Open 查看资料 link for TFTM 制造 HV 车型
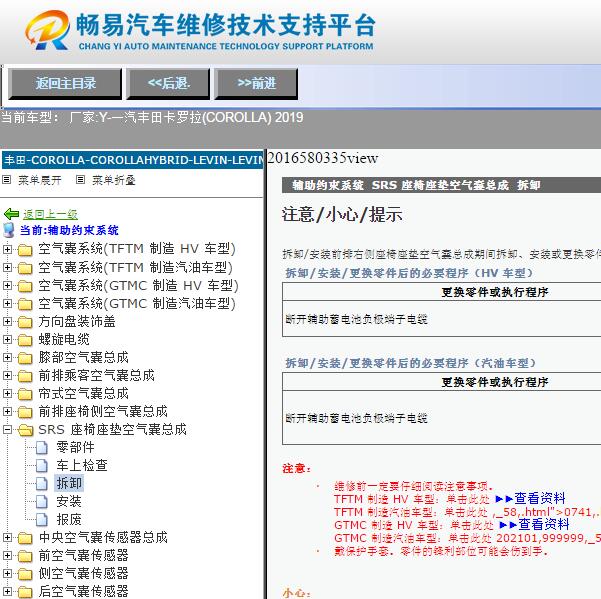 click(531, 498)
